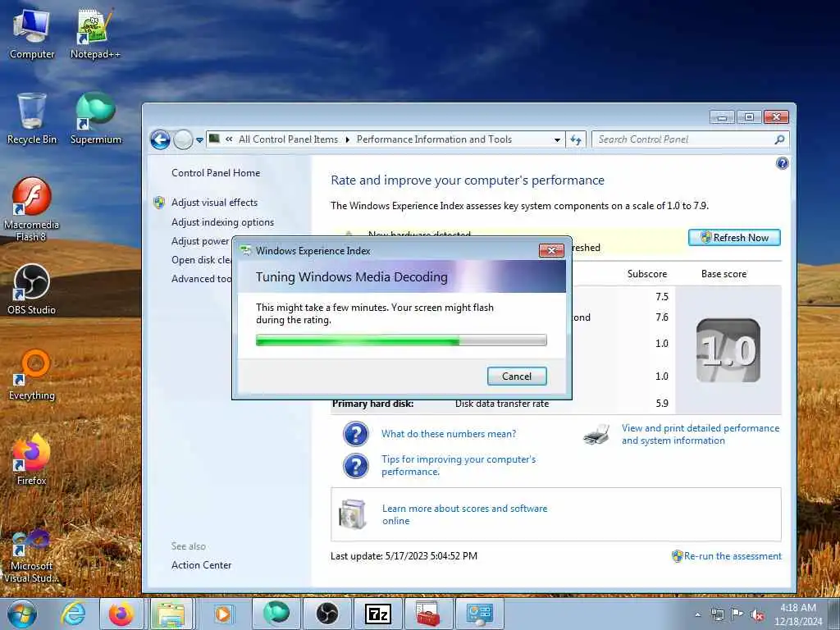Close the Windows Experience Index dialog

551,250
